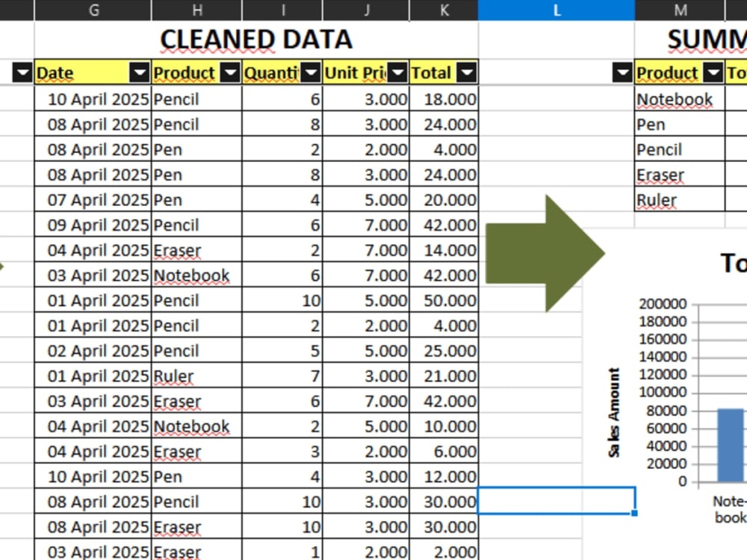Select column H header
Screen dimensions: 747x560
[196, 10]
